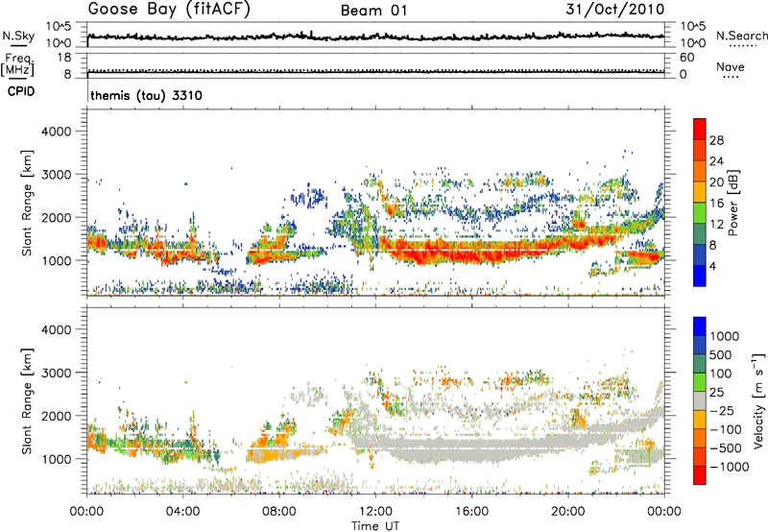Click the "20" power colorbar label
The width and height of the screenshot is (768, 532).
point(716,182)
